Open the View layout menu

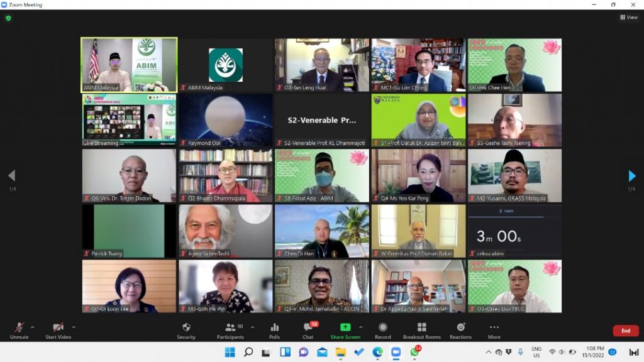point(628,18)
